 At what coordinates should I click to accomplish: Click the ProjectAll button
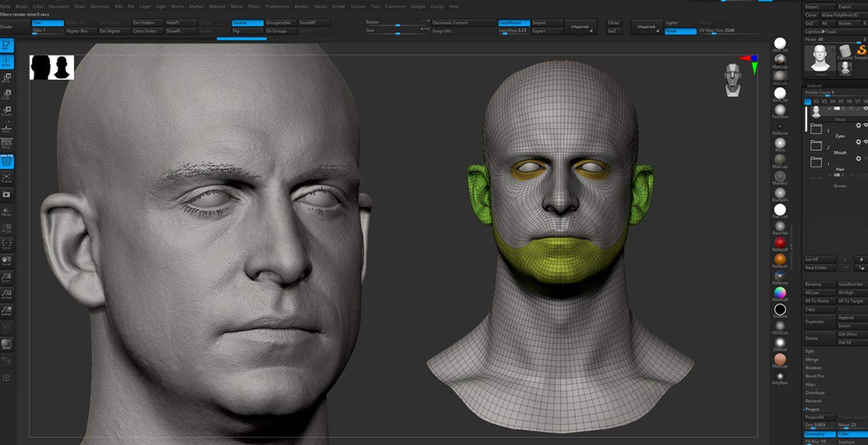tap(819, 418)
